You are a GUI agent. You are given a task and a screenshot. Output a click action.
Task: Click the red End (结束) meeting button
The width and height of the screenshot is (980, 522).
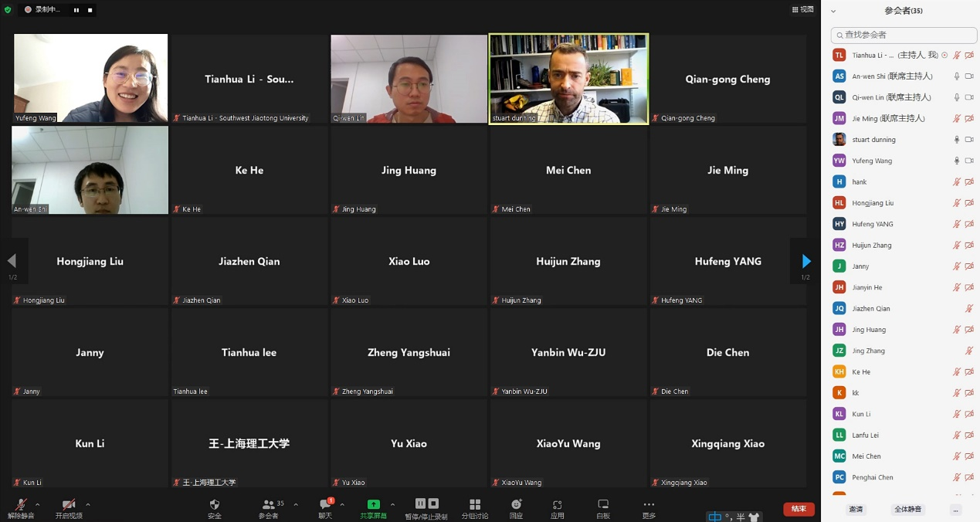tap(799, 509)
